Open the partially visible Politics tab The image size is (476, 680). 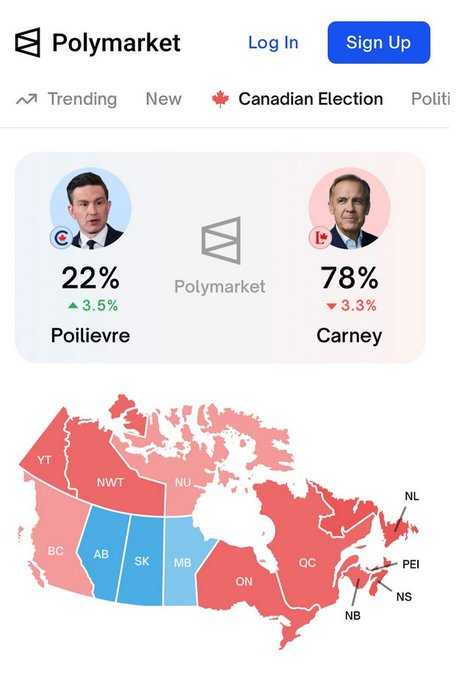(430, 99)
